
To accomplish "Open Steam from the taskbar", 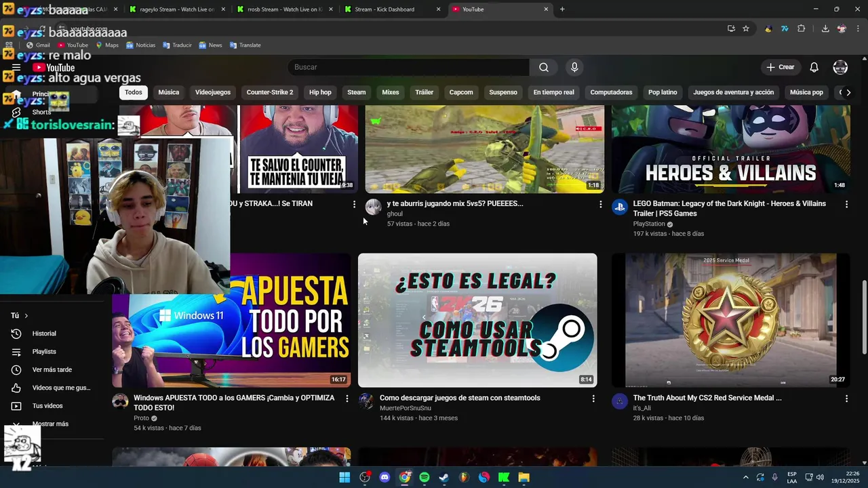I will [x=444, y=477].
